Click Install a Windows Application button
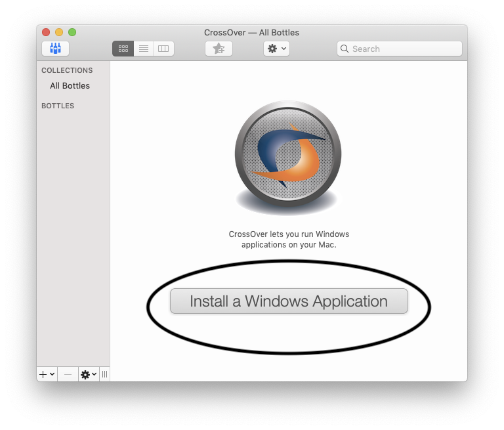Image resolution: width=504 pixels, height=430 pixels. click(x=289, y=301)
